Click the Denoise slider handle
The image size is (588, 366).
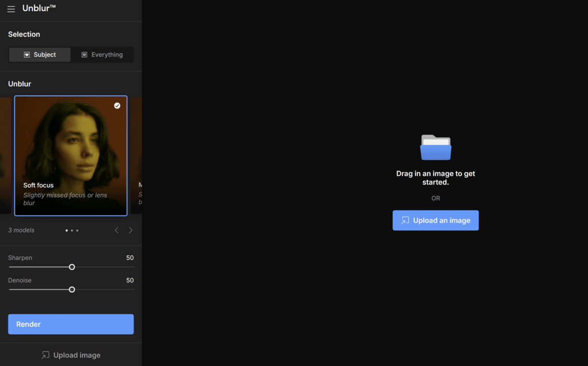[x=72, y=290]
